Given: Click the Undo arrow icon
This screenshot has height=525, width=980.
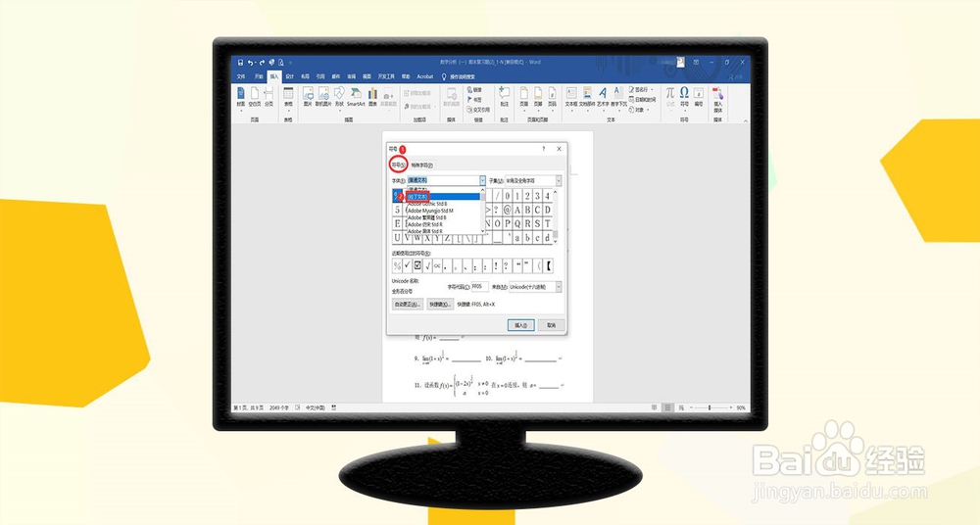Looking at the screenshot, I should (250, 63).
